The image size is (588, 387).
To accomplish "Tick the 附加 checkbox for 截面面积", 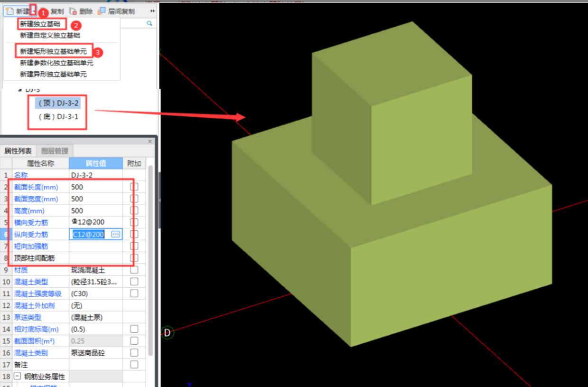I will pos(134,341).
